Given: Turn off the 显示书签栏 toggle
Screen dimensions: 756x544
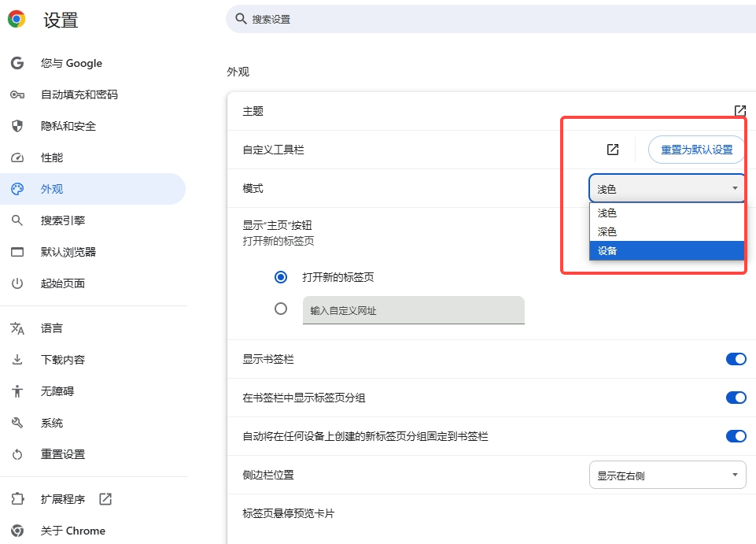Looking at the screenshot, I should pyautogui.click(x=736, y=359).
